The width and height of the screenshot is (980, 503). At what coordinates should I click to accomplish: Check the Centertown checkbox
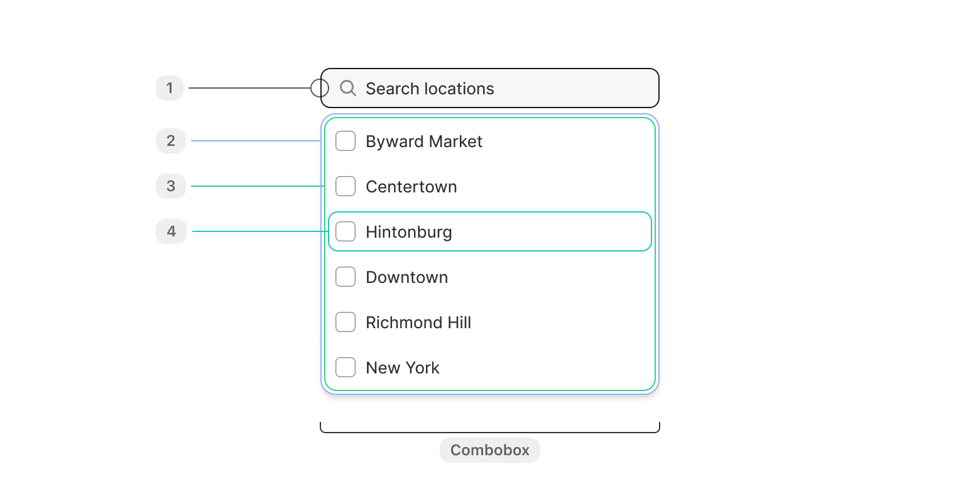point(346,186)
